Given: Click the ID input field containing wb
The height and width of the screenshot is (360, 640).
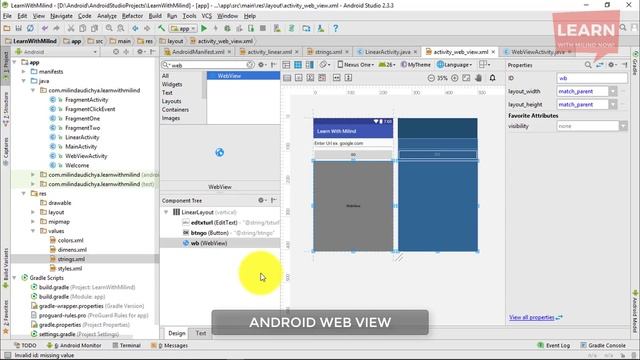Looking at the screenshot, I should (592, 78).
